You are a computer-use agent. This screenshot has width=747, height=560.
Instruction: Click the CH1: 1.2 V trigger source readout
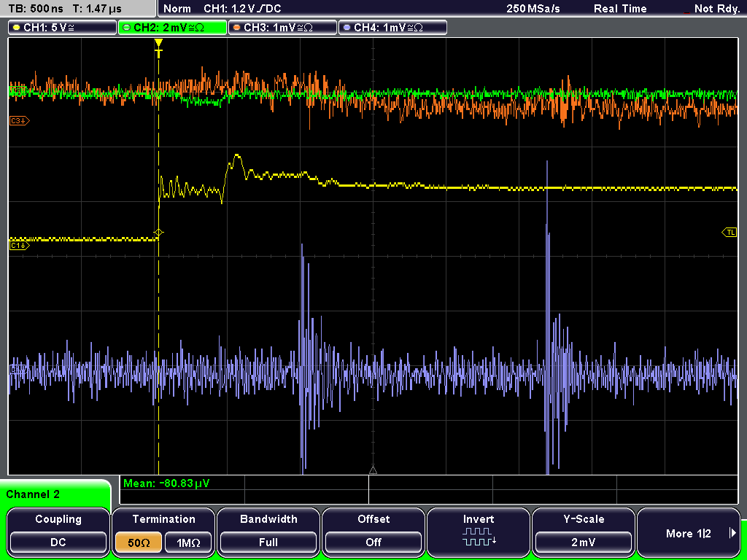[x=242, y=9]
